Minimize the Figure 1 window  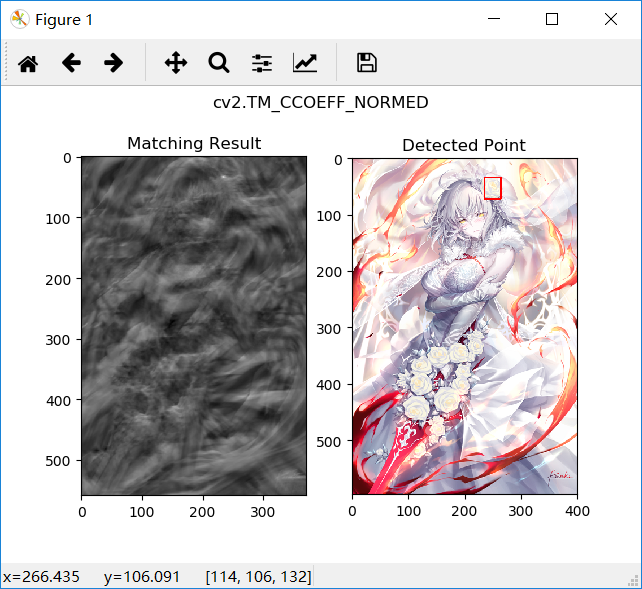[x=494, y=19]
